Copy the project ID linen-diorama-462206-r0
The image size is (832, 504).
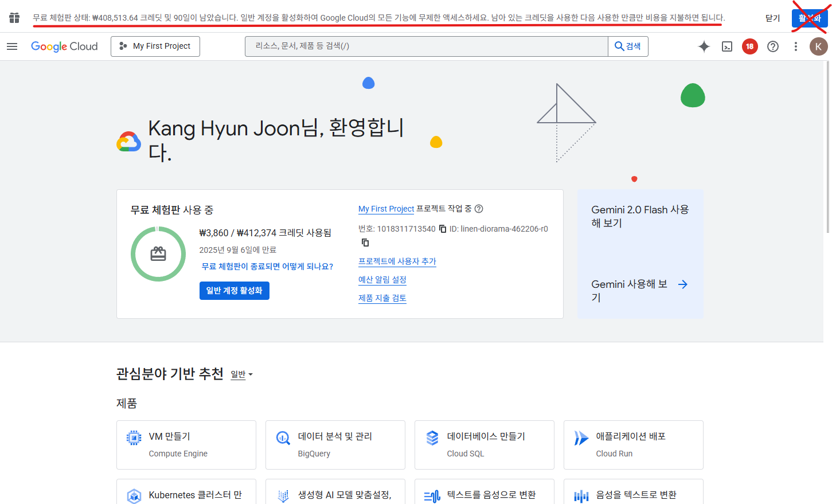coord(365,243)
